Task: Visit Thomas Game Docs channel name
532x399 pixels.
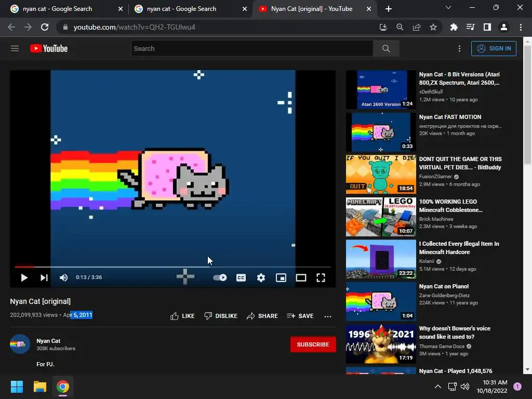Action: (442, 346)
